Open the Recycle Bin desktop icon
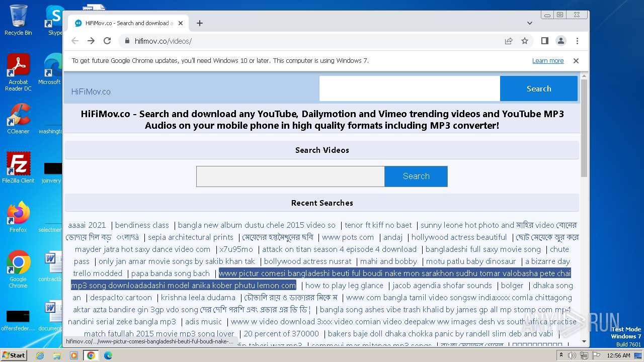Image resolution: width=644 pixels, height=362 pixels. pyautogui.click(x=18, y=20)
